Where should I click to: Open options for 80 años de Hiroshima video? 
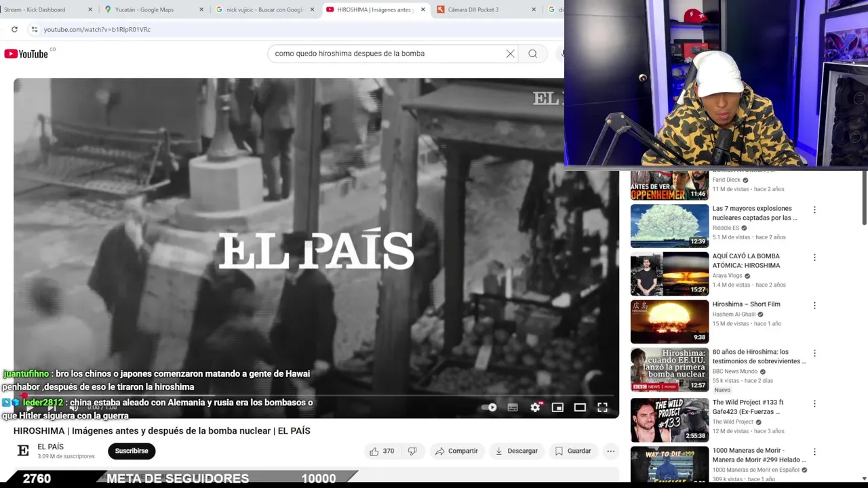(x=814, y=353)
